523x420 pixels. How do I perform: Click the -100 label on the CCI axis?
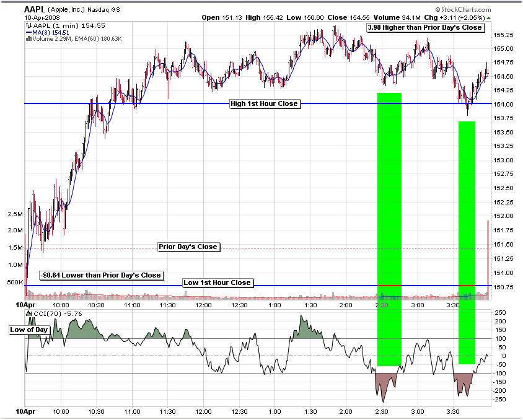click(x=499, y=374)
